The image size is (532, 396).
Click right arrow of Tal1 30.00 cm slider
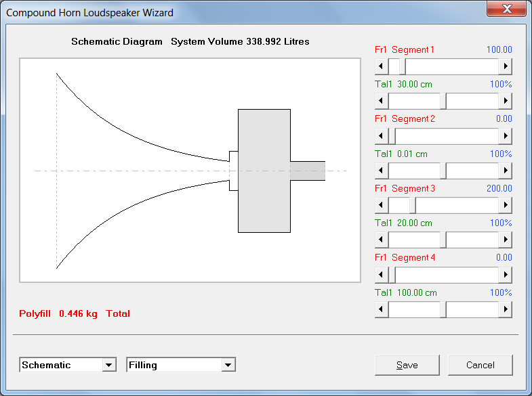505,101
